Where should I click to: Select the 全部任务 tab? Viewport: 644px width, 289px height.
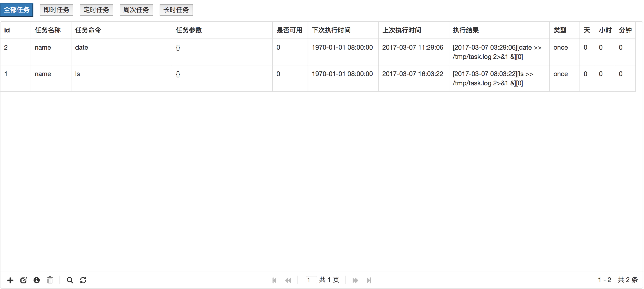pos(17,10)
